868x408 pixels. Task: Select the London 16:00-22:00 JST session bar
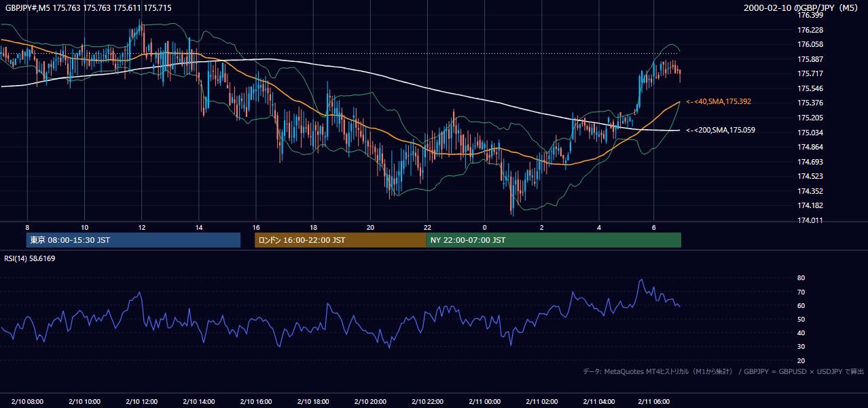pyautogui.click(x=340, y=240)
